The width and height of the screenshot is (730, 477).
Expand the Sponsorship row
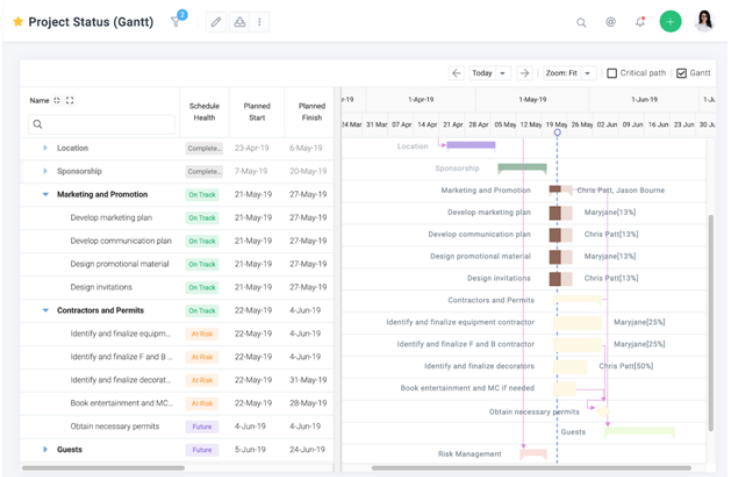coord(45,171)
